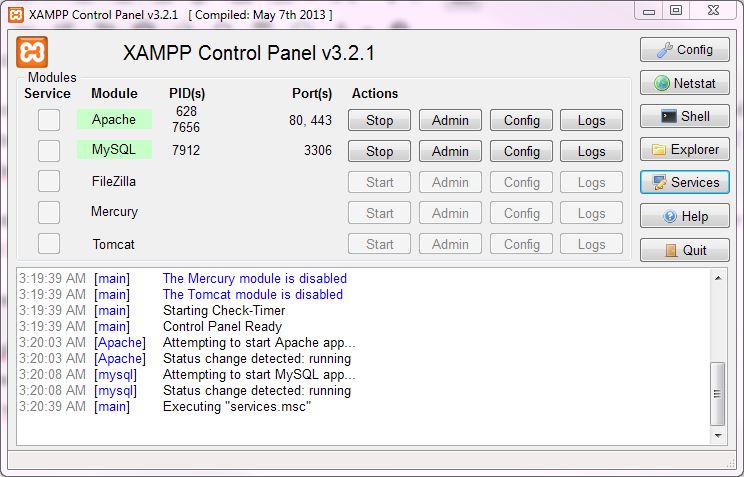Open Explorer with the folder icon
Viewport: 744px width, 477px height.
pos(684,150)
